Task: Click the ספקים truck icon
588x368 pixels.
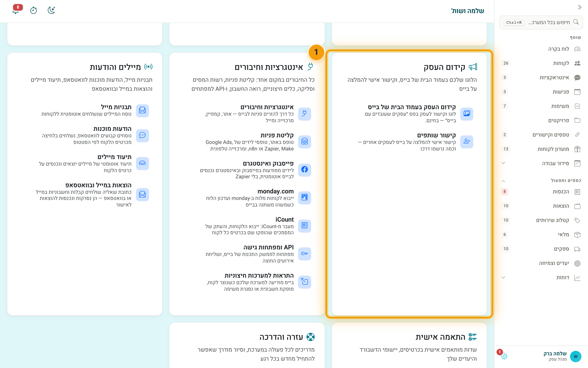Action: 577,249
